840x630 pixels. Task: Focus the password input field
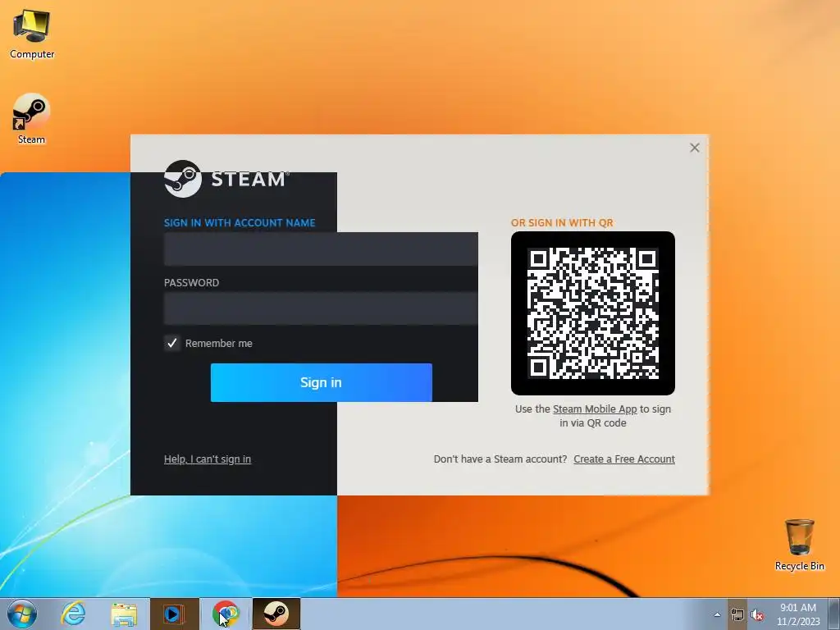tap(321, 308)
